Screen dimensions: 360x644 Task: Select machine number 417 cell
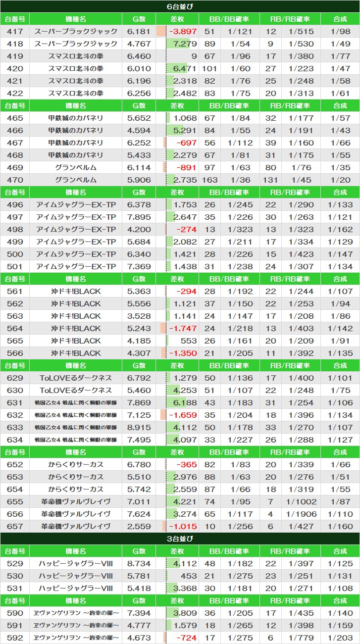[15, 31]
